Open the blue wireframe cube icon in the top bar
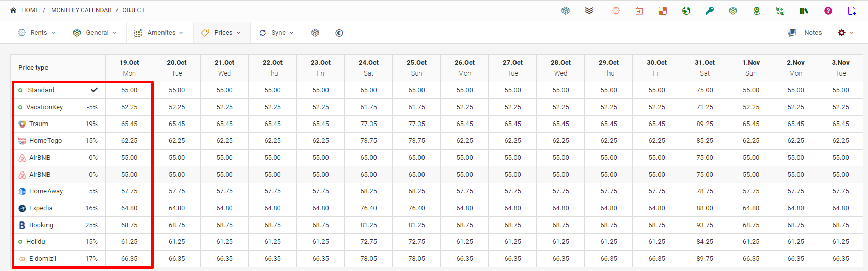This screenshot has height=271, width=868. click(566, 10)
